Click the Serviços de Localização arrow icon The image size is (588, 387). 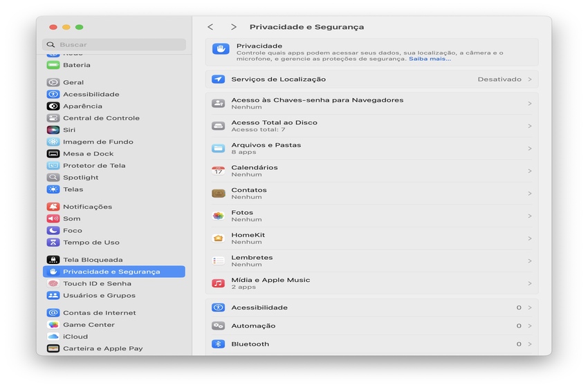click(218, 79)
